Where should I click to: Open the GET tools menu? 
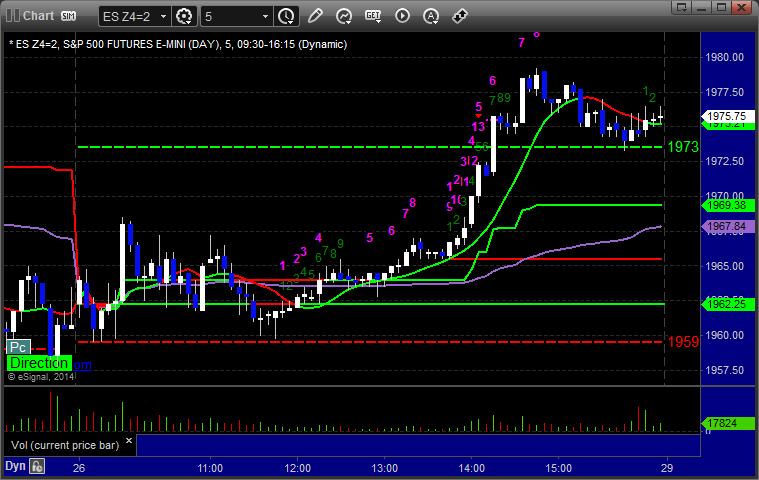tap(373, 16)
